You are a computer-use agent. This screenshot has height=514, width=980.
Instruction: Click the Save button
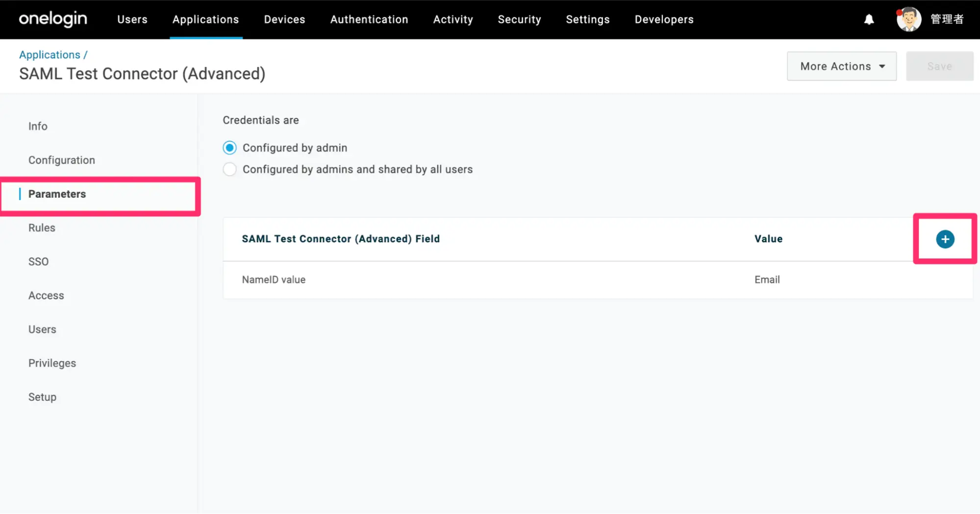click(x=939, y=66)
